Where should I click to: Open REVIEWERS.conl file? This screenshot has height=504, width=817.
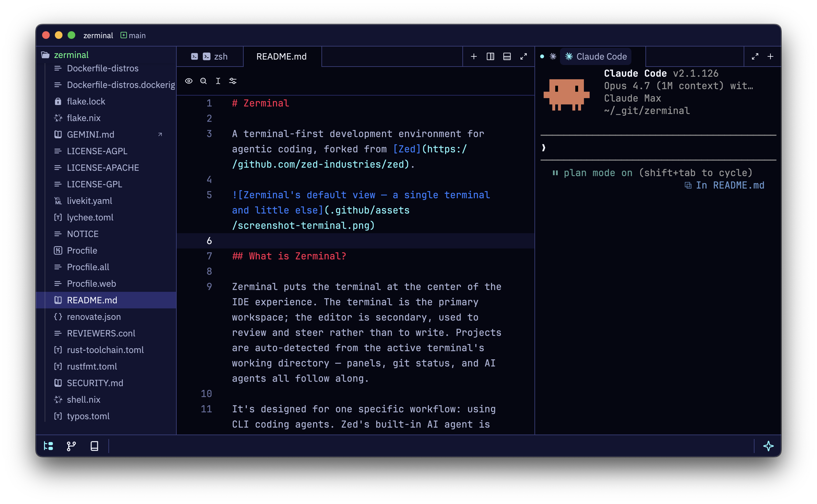(106, 333)
